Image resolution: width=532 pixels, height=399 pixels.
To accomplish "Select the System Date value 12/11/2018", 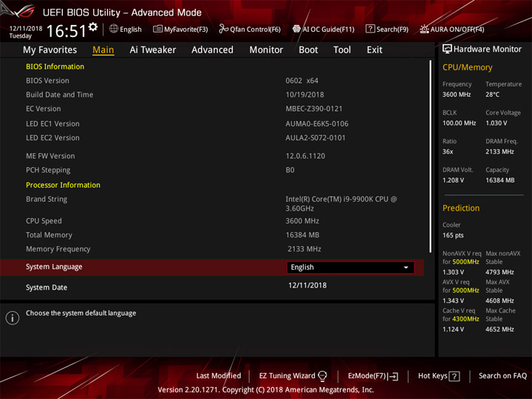I will pos(307,285).
